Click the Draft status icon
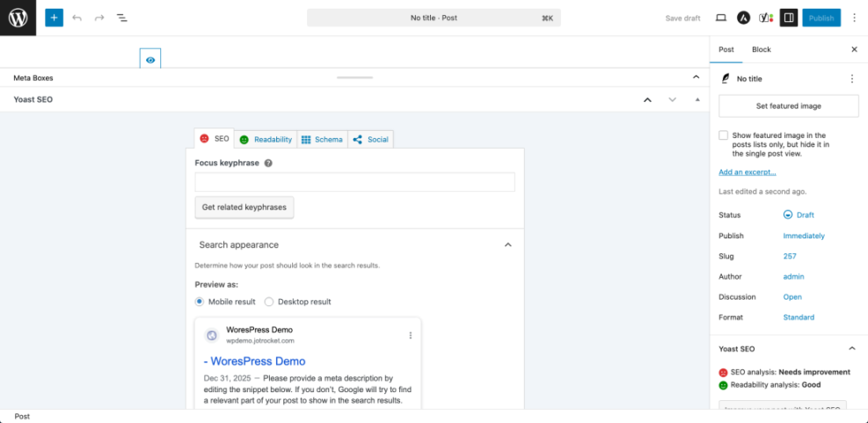Screen dimensions: 868x423 click(x=788, y=215)
